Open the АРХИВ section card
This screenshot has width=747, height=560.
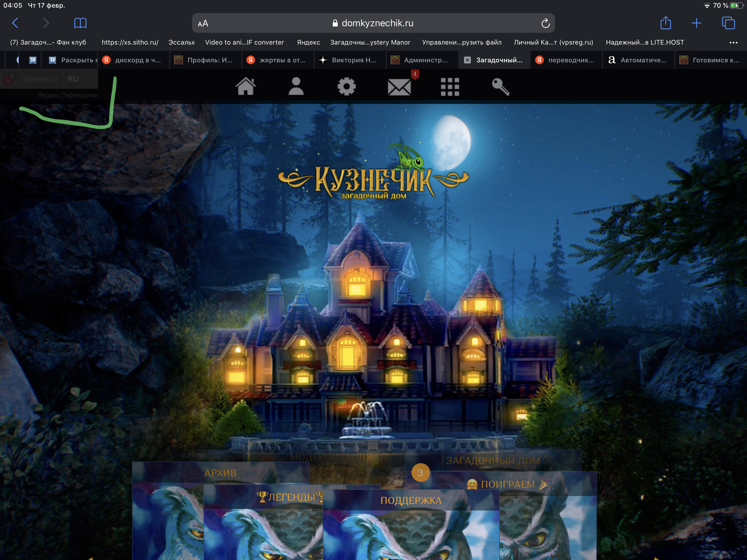(x=220, y=473)
